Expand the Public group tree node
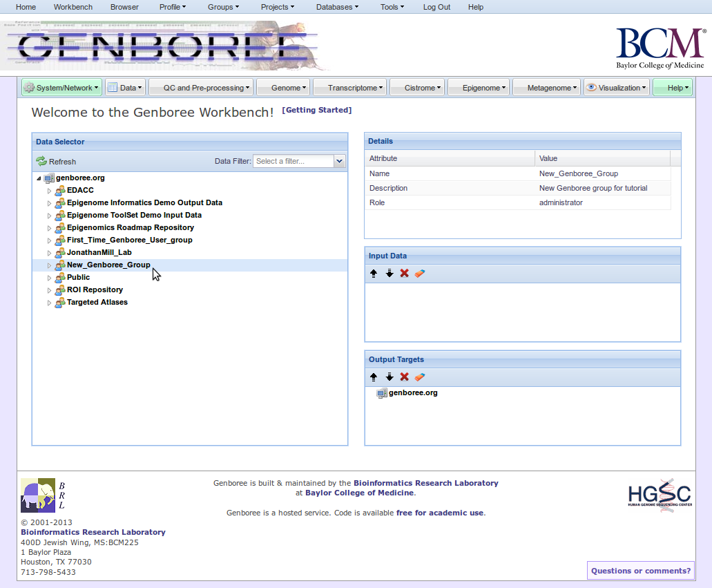Viewport: 712px width, 588px height. coord(49,278)
